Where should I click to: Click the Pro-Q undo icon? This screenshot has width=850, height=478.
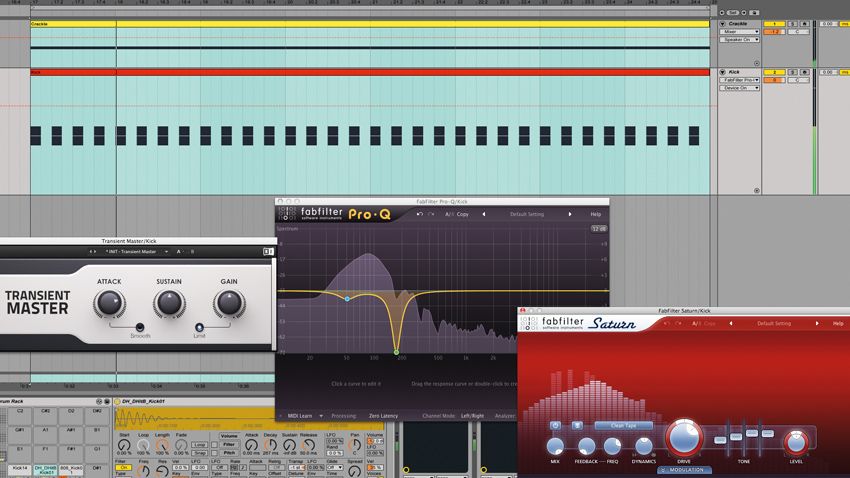pos(420,214)
